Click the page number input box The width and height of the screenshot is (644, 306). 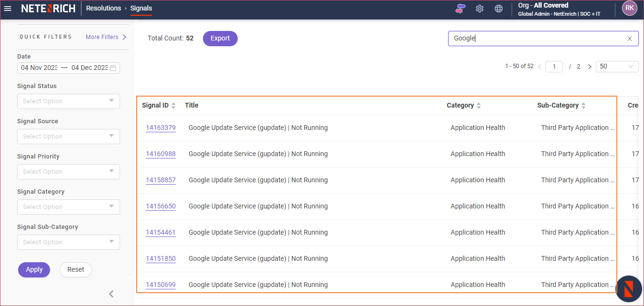tap(554, 67)
